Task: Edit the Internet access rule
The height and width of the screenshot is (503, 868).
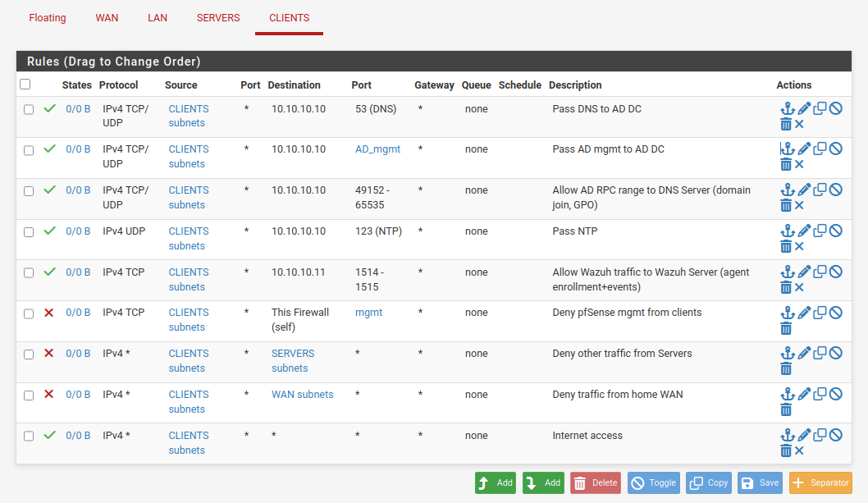Action: (x=804, y=436)
